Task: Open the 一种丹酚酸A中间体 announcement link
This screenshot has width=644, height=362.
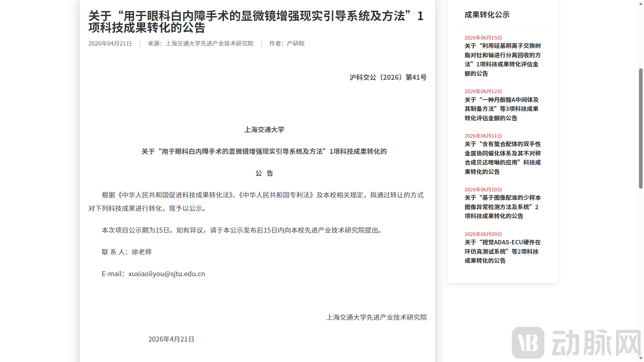Action: point(501,109)
